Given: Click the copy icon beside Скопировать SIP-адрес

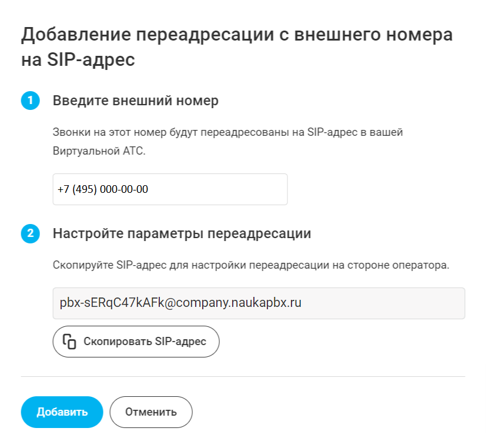Looking at the screenshot, I should pos(69,342).
